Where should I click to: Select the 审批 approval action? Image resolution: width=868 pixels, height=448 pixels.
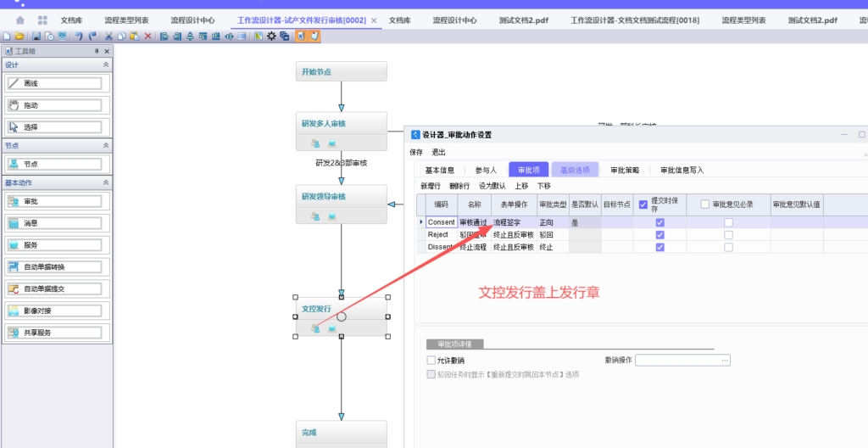coord(57,201)
